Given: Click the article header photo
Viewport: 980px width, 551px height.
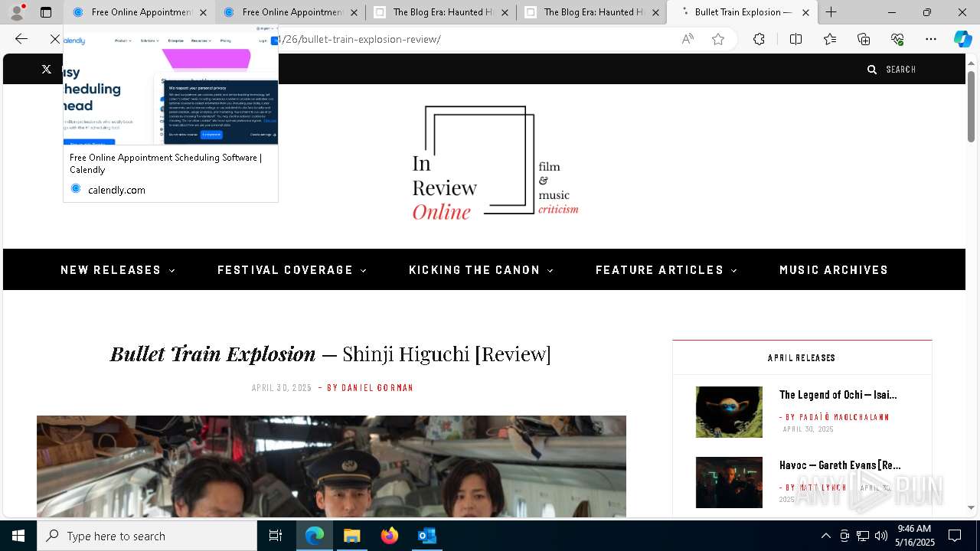Looking at the screenshot, I should [x=332, y=467].
